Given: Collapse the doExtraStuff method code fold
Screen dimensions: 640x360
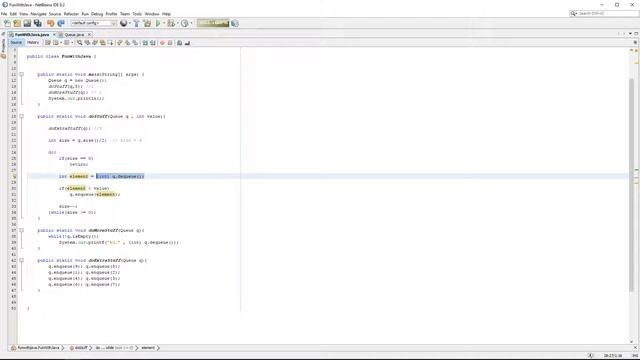Looking at the screenshot, I should point(22,260).
